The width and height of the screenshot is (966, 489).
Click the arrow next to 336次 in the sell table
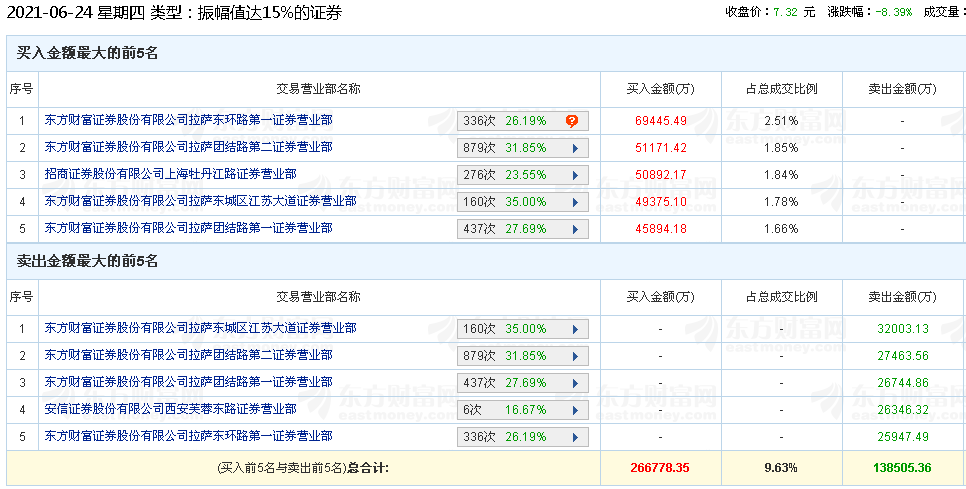(x=575, y=437)
